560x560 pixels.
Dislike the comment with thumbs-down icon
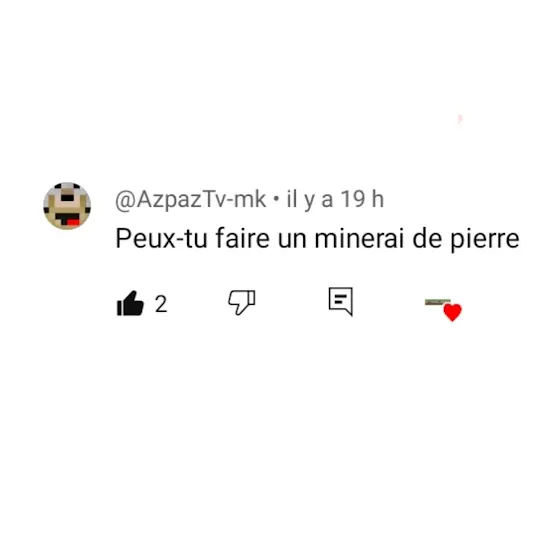(242, 302)
